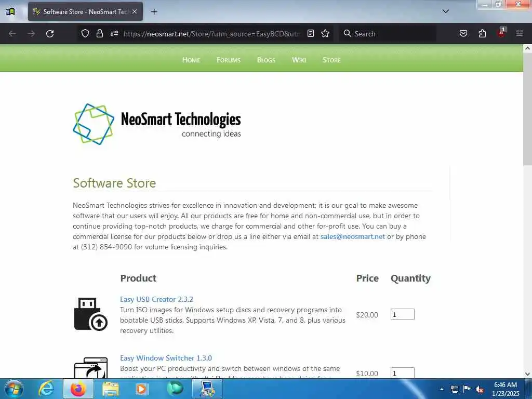The image size is (532, 399).
Task: Click the Easy USB Creator product icon
Action: [90, 314]
